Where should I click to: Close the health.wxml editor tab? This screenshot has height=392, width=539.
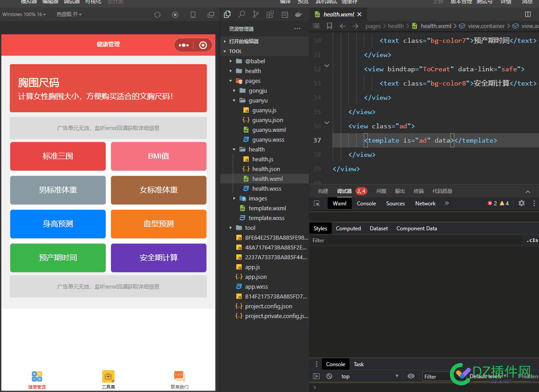click(359, 14)
